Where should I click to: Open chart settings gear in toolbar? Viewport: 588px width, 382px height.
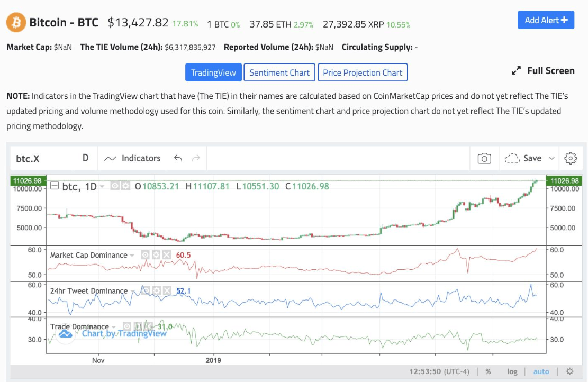(571, 159)
